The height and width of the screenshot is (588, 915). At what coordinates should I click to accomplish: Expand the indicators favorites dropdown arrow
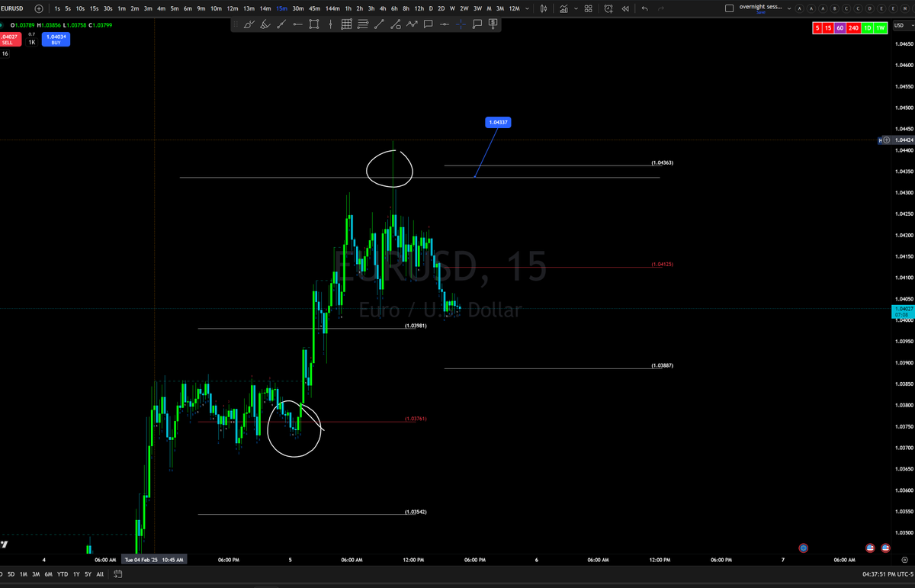point(576,8)
